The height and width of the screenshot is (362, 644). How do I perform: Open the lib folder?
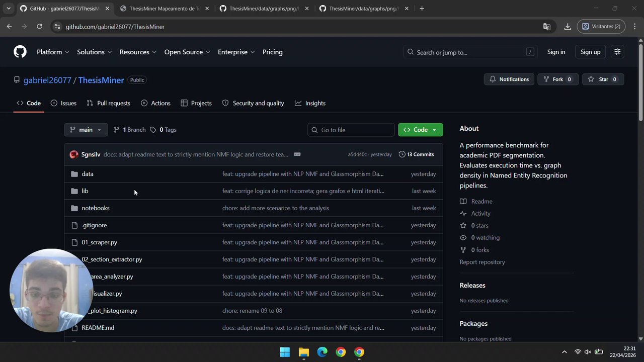pos(85,191)
